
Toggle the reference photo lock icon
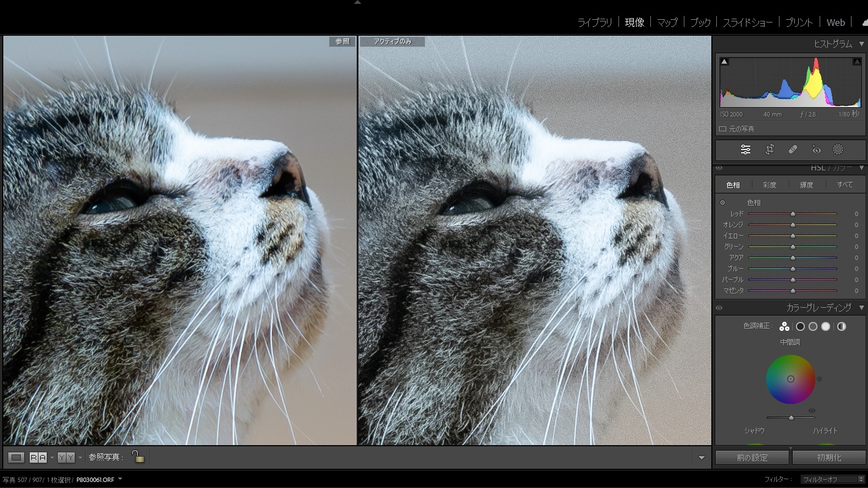click(138, 457)
